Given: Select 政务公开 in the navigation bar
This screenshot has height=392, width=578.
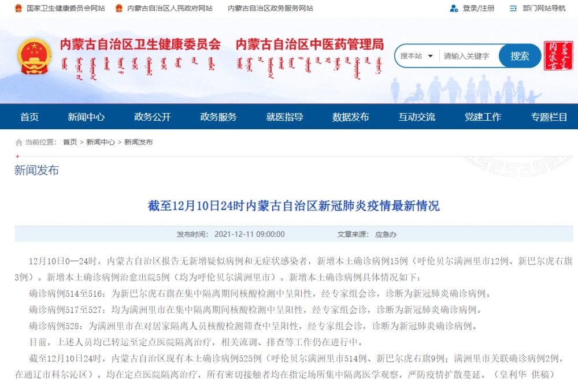Looking at the screenshot, I should [x=153, y=117].
